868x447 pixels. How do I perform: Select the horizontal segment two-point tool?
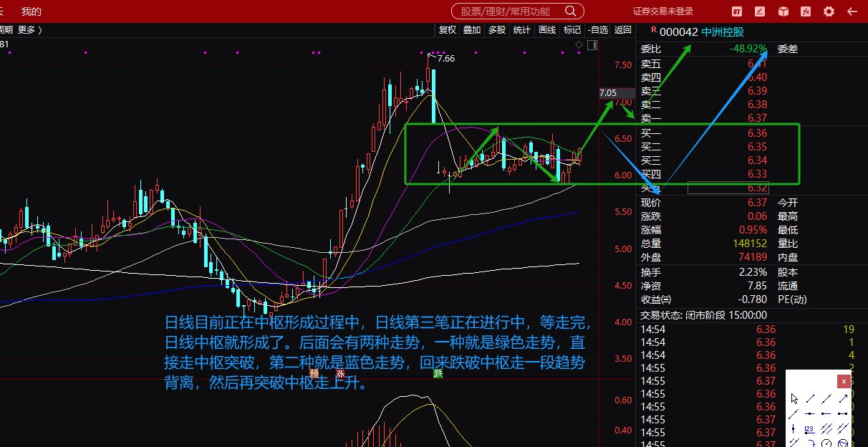(x=842, y=414)
